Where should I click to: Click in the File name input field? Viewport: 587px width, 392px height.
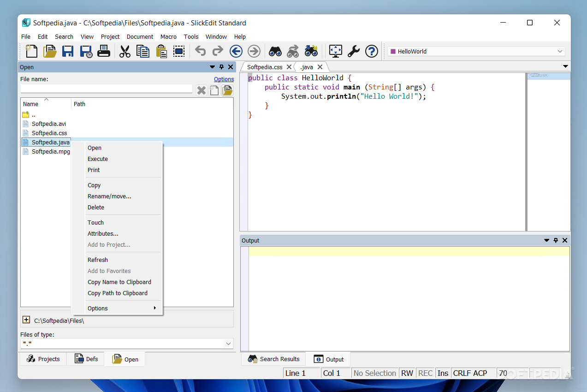(x=106, y=89)
